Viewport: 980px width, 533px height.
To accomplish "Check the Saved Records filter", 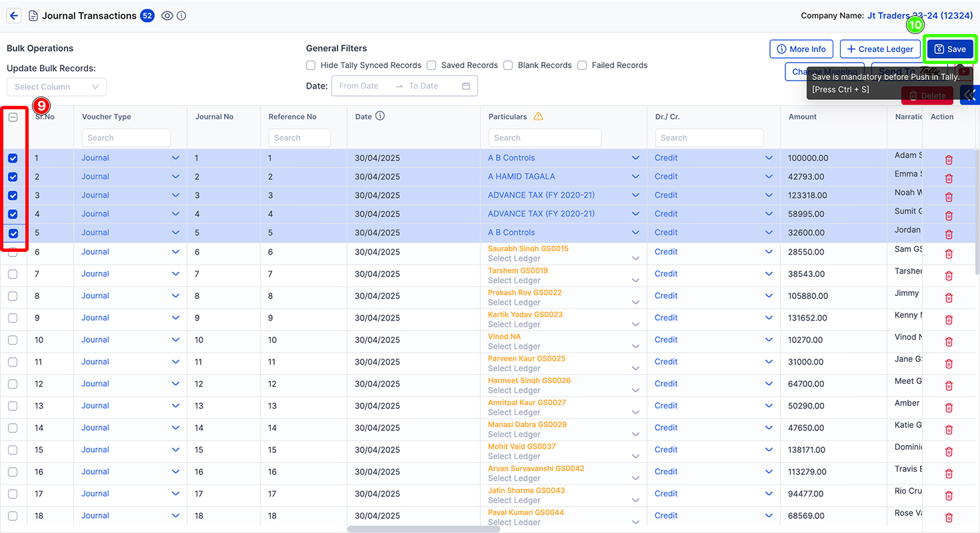I will click(431, 65).
